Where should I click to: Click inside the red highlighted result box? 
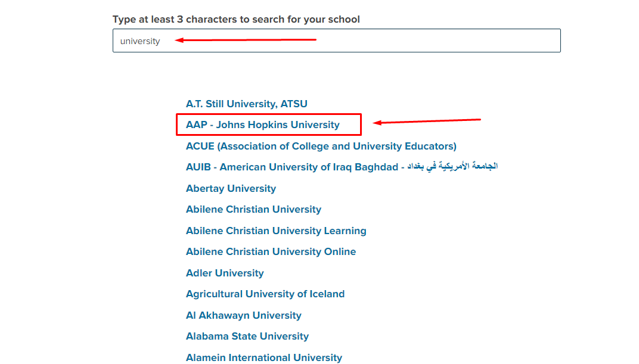click(269, 125)
